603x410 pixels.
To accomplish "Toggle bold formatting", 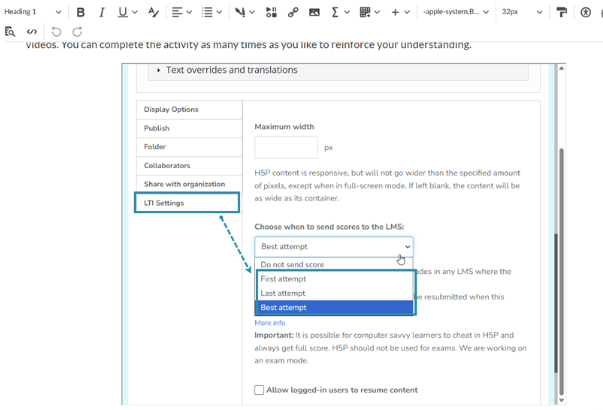I will tap(80, 12).
